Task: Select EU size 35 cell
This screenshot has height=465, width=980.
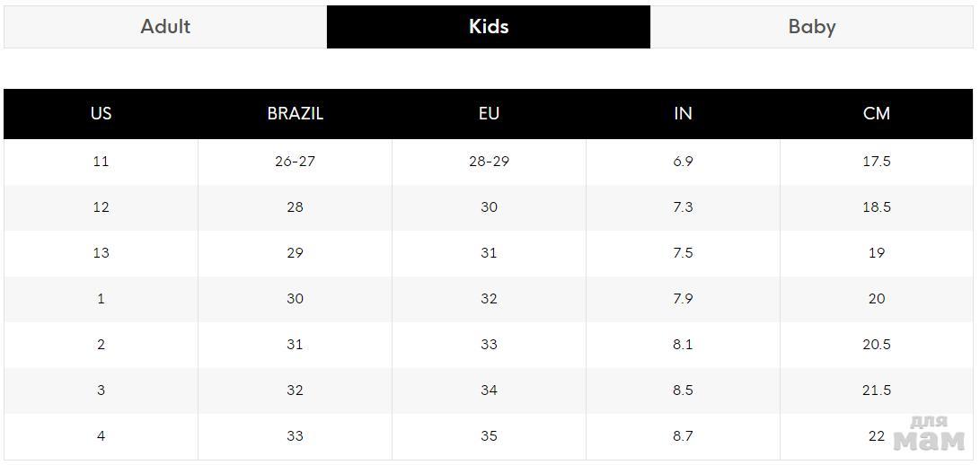Action: click(489, 436)
